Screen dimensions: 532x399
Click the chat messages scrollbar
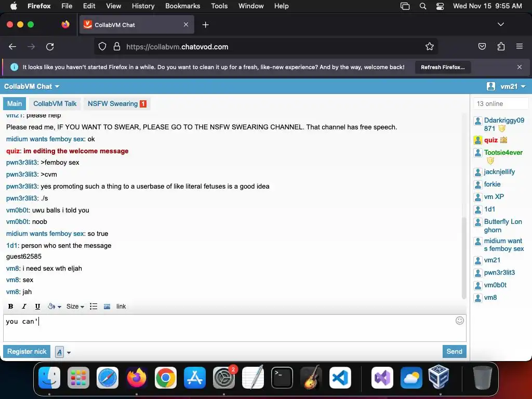point(464,258)
